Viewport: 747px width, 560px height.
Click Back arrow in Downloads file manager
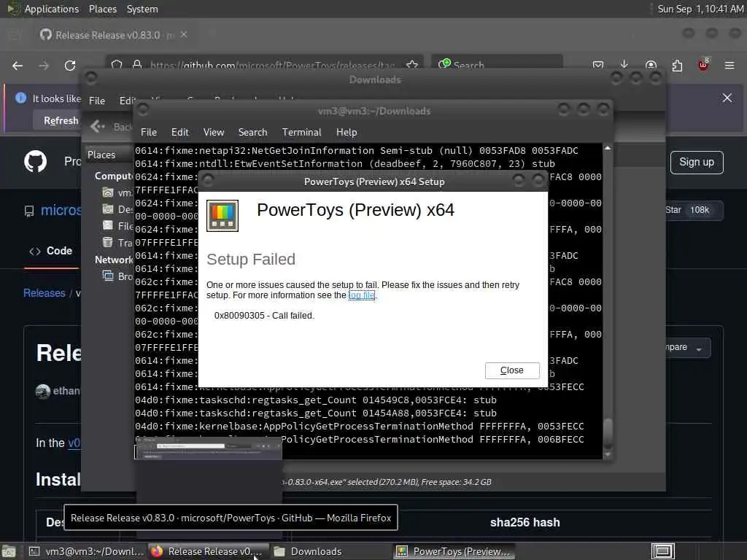(97, 126)
